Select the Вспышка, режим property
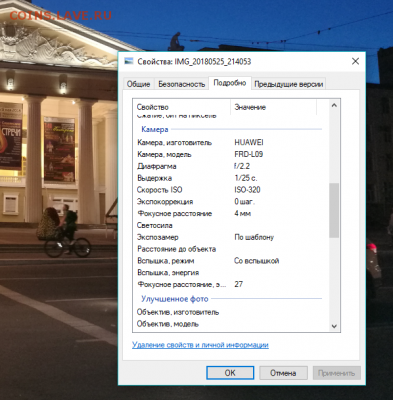This screenshot has width=393, height=400. [166, 261]
